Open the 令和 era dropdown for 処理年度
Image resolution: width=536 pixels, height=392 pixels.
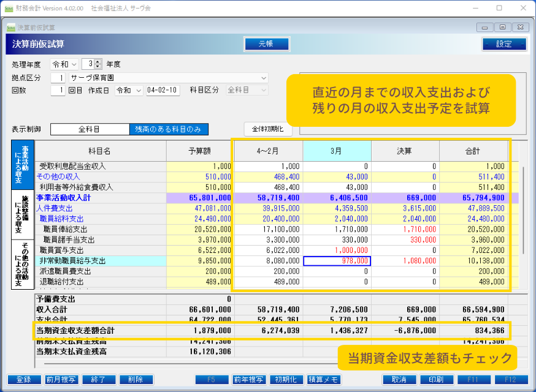tap(64, 64)
